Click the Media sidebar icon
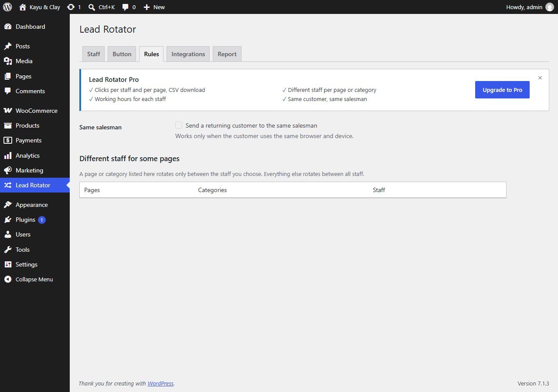The height and width of the screenshot is (392, 558). [x=8, y=61]
